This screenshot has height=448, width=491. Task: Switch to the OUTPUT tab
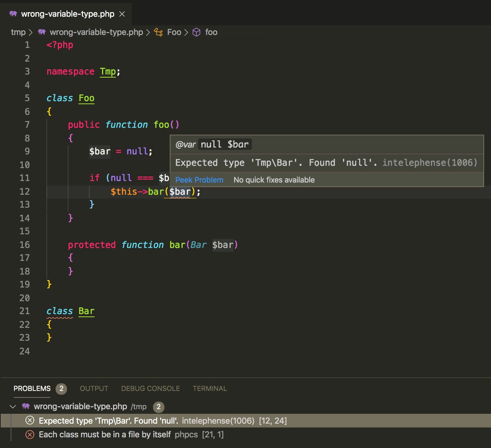tap(94, 388)
